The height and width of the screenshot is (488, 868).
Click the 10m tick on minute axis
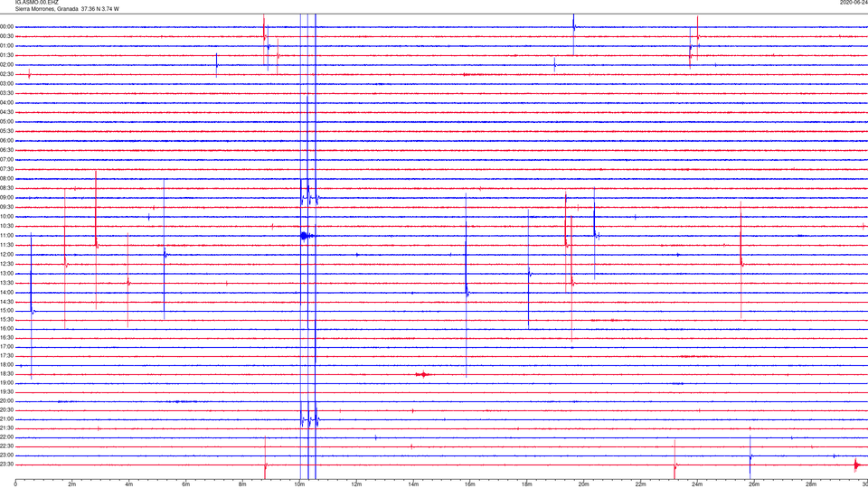(299, 484)
